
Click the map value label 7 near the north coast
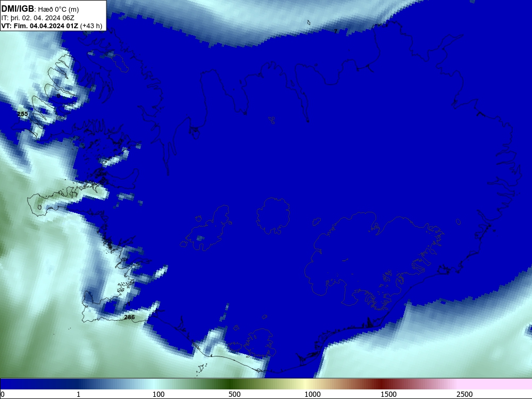coord(336,31)
